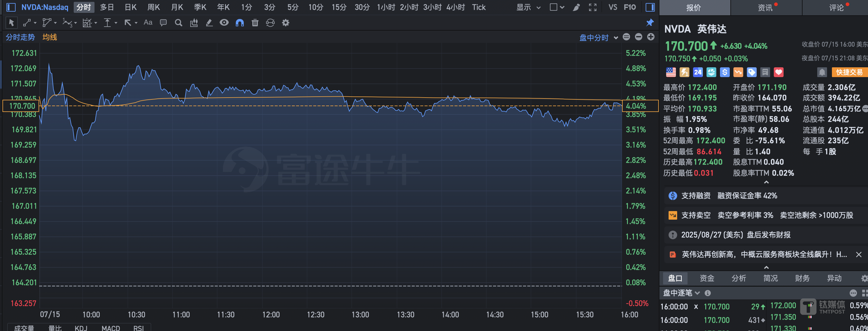This screenshot has height=331, width=868.
Task: Select the Aa text annotation tool
Action: pyautogui.click(x=148, y=23)
